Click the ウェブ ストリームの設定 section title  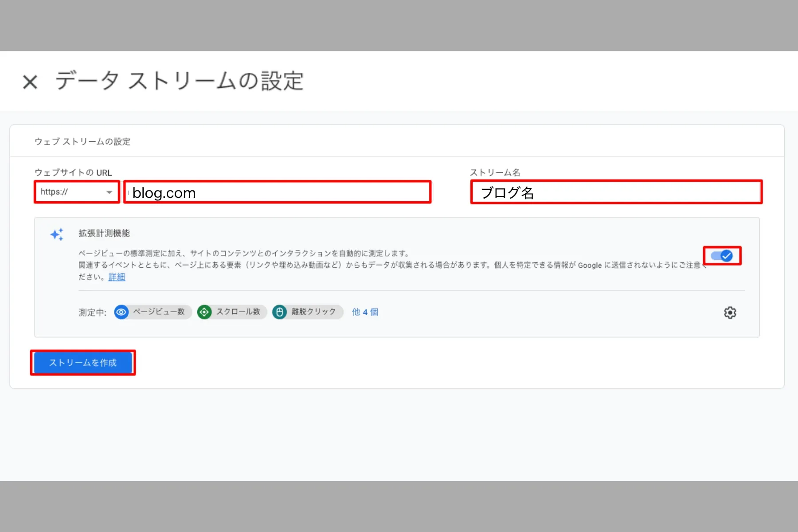[82, 141]
